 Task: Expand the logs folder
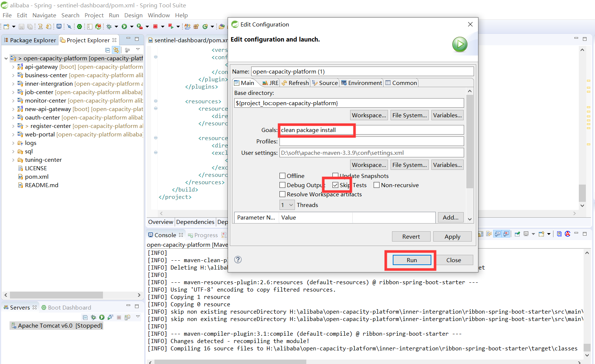coord(13,143)
